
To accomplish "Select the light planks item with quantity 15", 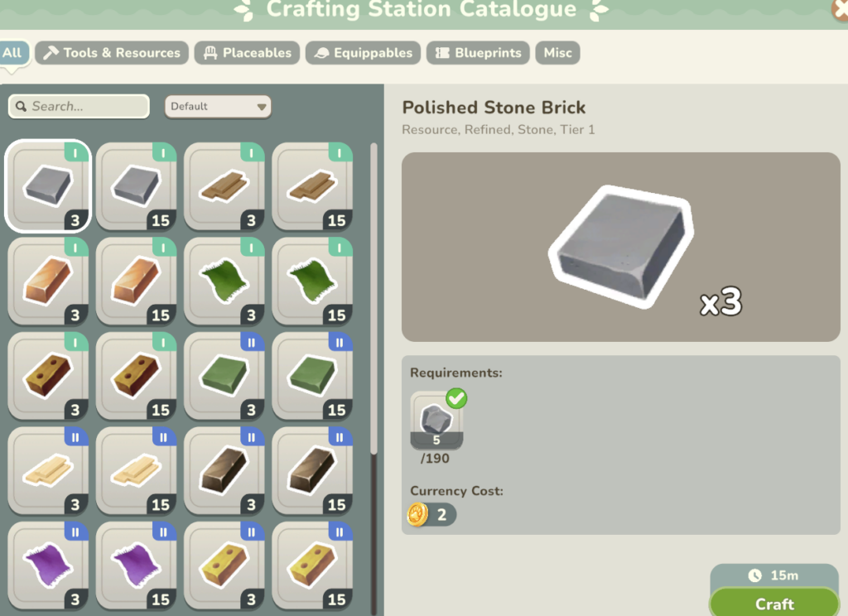I will [137, 471].
